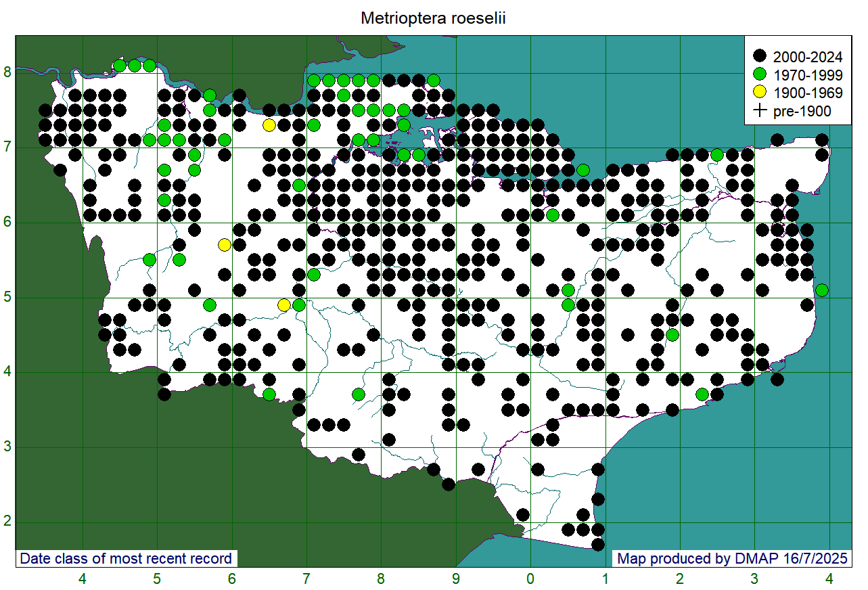
Task: Click the left axis label '7'
Action: point(7,147)
